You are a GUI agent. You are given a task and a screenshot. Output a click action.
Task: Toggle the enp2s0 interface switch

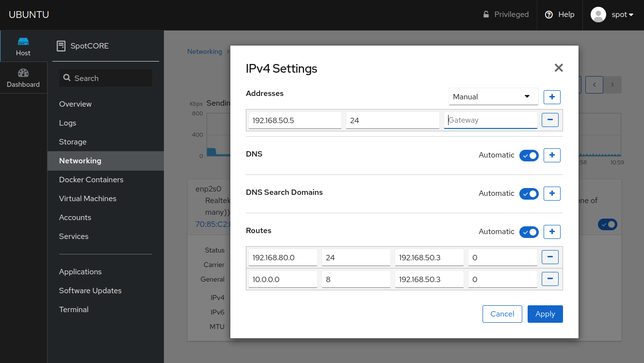(608, 224)
